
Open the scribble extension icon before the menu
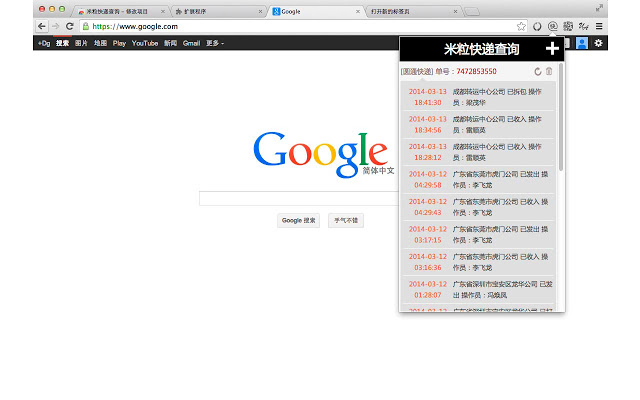pyautogui.click(x=583, y=27)
